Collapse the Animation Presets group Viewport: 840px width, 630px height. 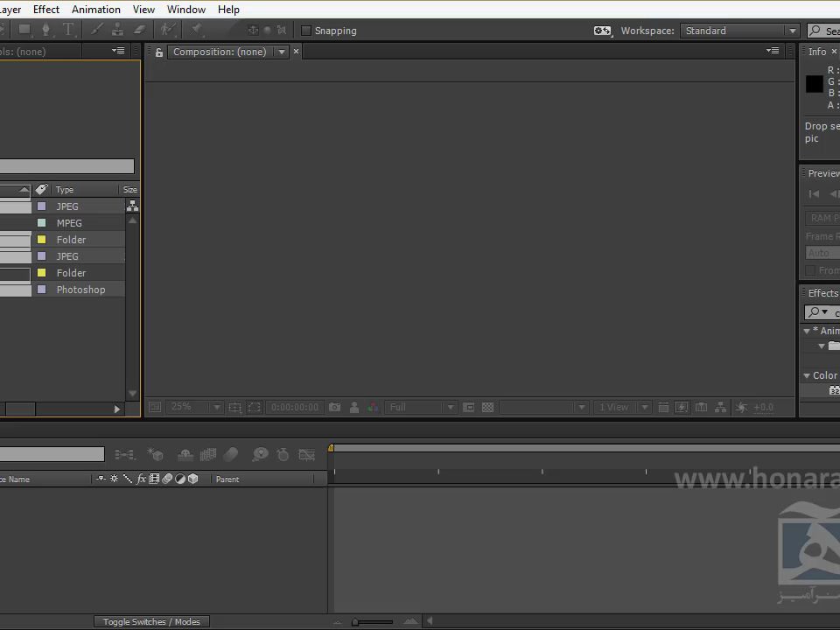click(x=807, y=331)
